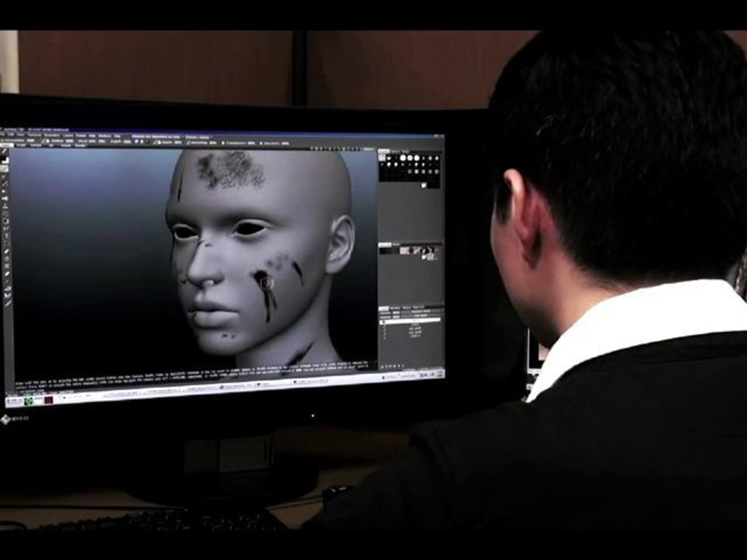This screenshot has width=747, height=560.
Task: Select the highlighted first brush in the shelf
Action: (381, 158)
